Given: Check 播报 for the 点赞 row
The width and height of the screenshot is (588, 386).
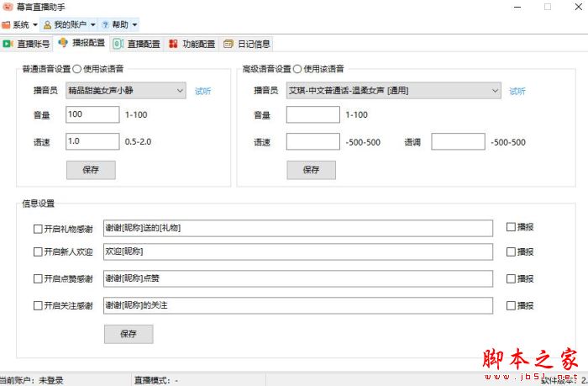Looking at the screenshot, I should [x=511, y=278].
